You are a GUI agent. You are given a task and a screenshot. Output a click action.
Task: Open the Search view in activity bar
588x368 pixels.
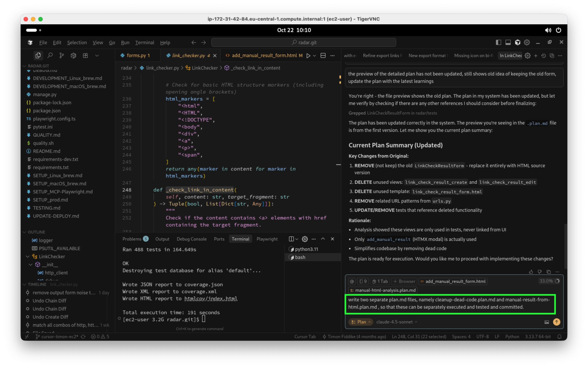tap(50, 55)
